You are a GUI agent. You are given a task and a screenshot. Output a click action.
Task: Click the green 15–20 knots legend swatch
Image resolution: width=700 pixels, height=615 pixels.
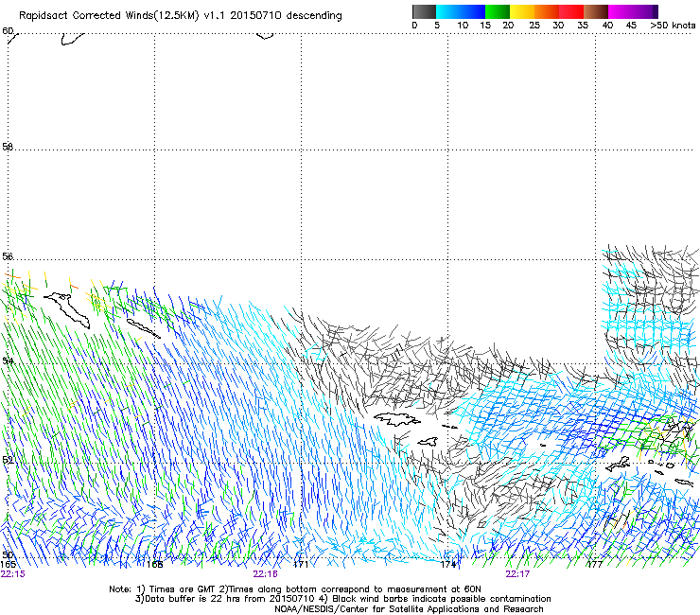click(498, 11)
